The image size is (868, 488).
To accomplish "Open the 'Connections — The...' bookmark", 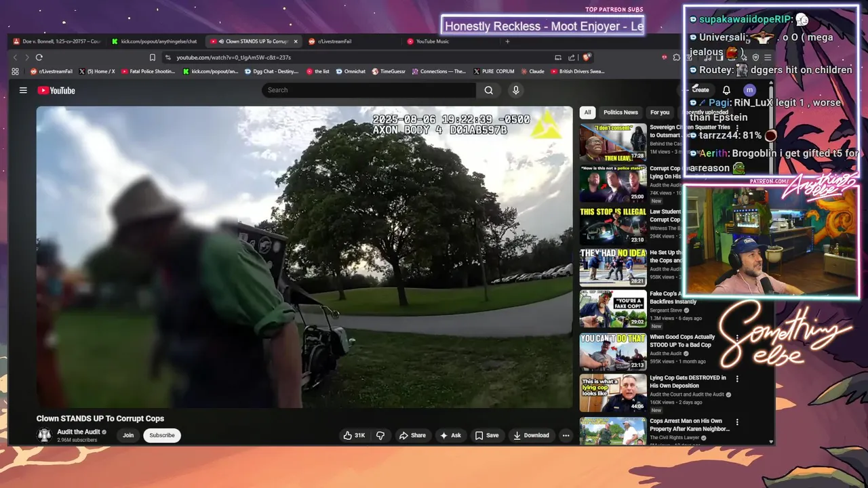I will pos(438,71).
